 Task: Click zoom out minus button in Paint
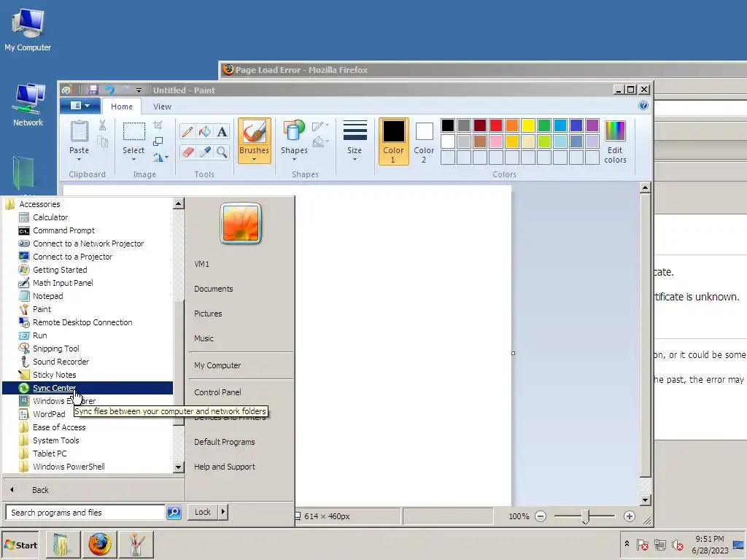coord(541,516)
